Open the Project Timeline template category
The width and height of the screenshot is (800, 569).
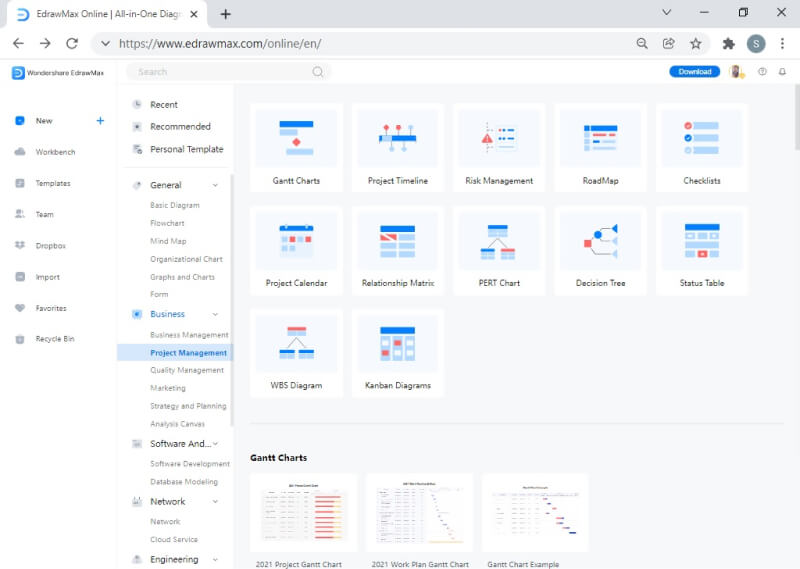(x=397, y=147)
